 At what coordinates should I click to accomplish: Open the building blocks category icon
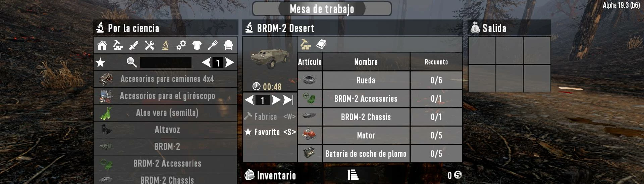(x=118, y=45)
